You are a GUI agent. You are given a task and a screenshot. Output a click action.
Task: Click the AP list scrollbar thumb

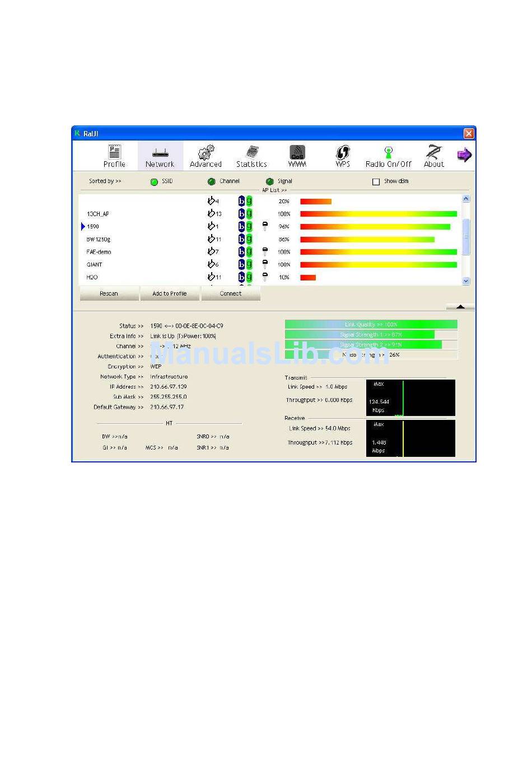pyautogui.click(x=466, y=236)
